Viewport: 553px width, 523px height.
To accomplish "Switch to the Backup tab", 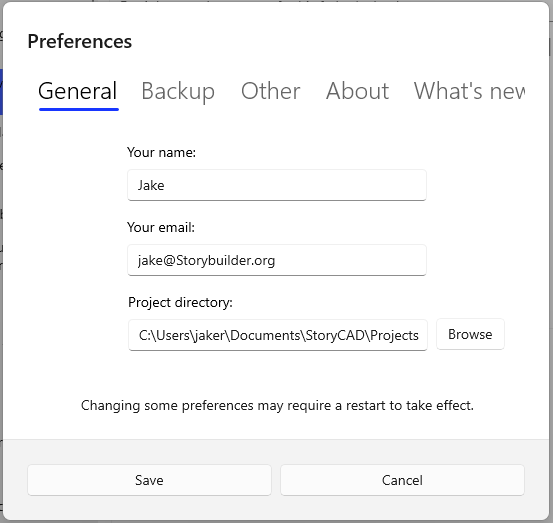I will (x=178, y=91).
